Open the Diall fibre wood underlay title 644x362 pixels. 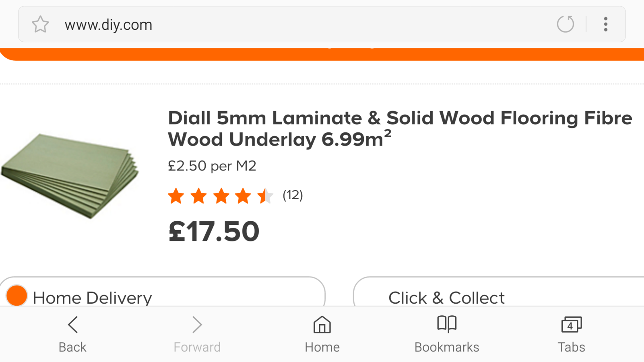[x=400, y=129]
